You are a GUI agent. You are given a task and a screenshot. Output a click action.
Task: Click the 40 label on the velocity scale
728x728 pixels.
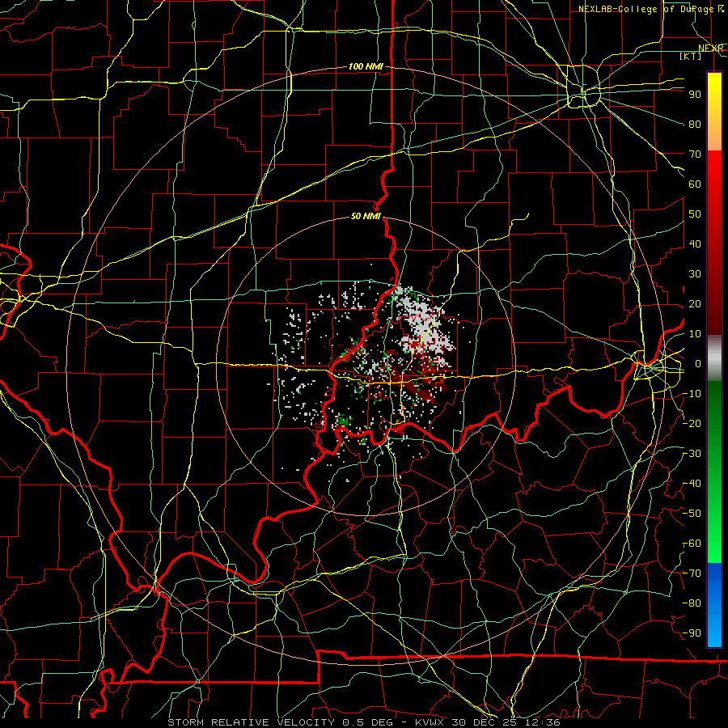[x=695, y=244]
